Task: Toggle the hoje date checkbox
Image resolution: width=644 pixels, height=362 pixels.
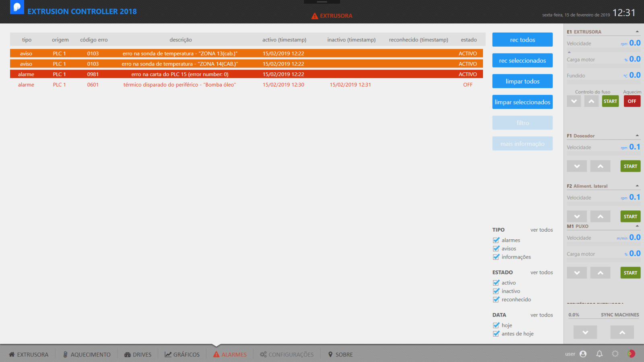Action: [x=496, y=325]
